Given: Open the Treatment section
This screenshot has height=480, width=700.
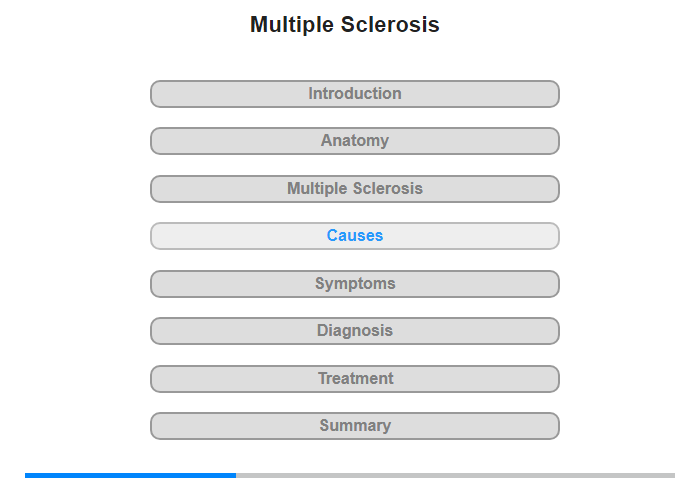Looking at the screenshot, I should click(x=354, y=379).
